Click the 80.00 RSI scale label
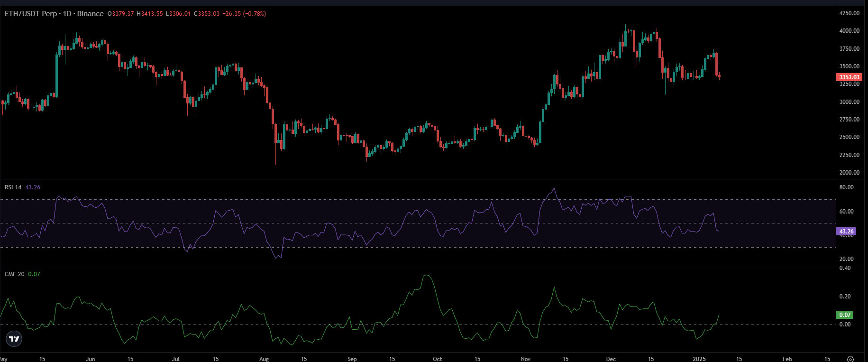The image size is (868, 362). pyautogui.click(x=846, y=187)
